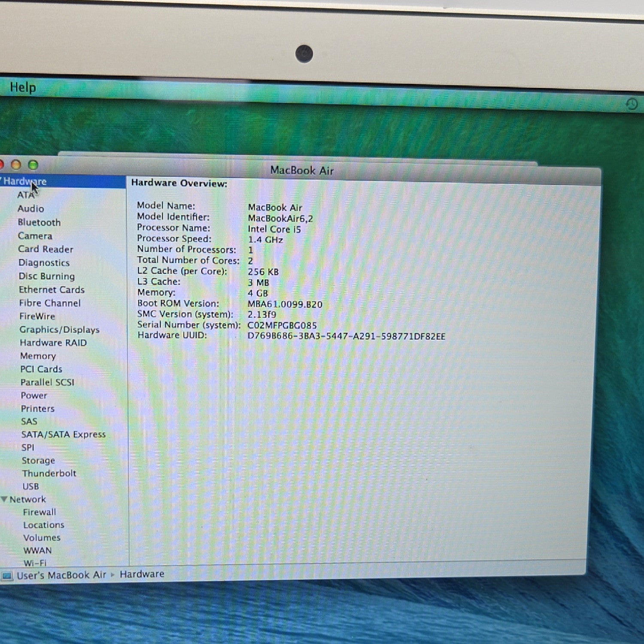Select WWAN under Network
The width and height of the screenshot is (644, 644).
(38, 550)
